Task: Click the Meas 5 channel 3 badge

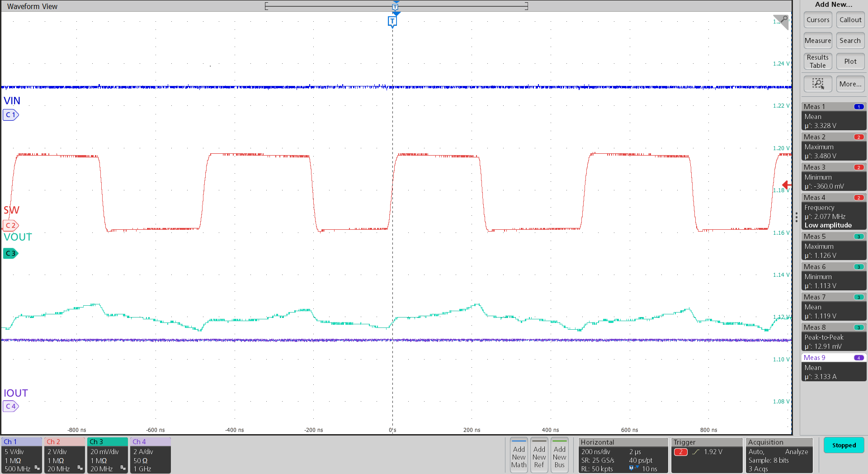Action: tap(859, 237)
